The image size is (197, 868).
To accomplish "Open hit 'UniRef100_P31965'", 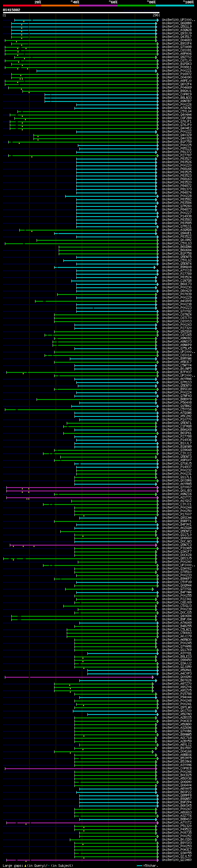I will click(177, 548).
